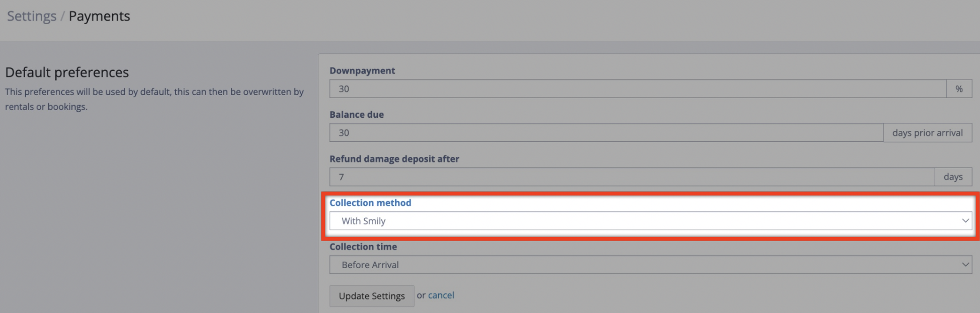Click the Collection method chevron arrow
This screenshot has height=313, width=980.
pyautogui.click(x=965, y=221)
